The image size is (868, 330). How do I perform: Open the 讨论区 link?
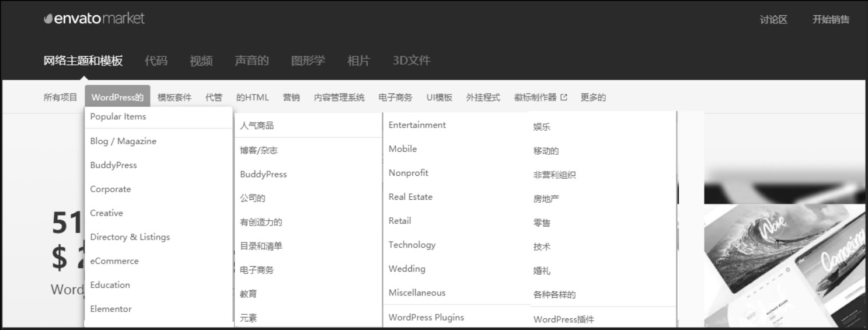tap(773, 19)
